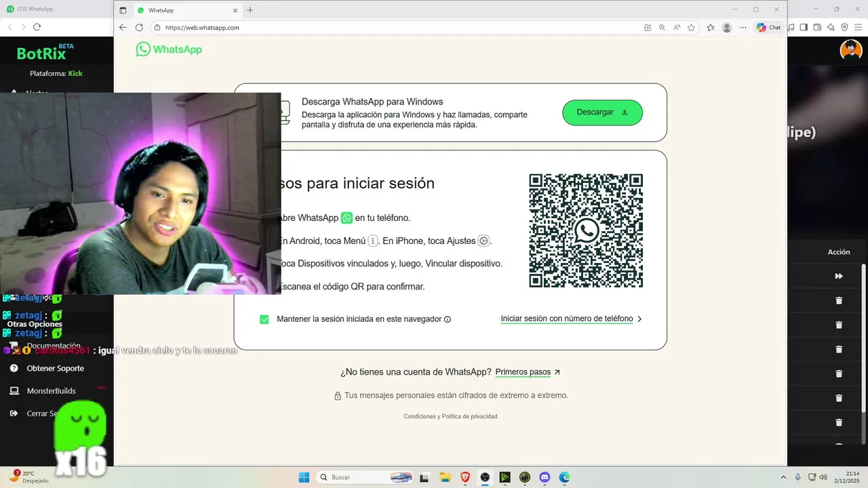Click the zoom magnifier in Edge address bar

click(662, 28)
